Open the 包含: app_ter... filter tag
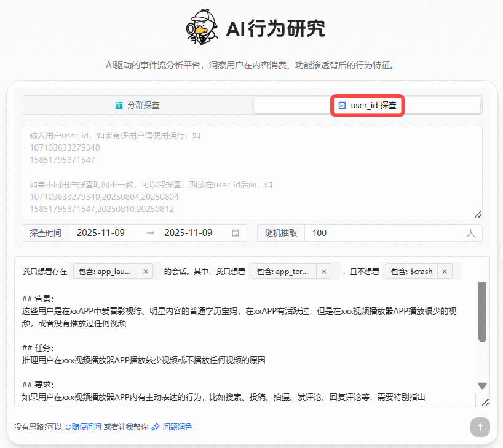The width and height of the screenshot is (503, 448). click(284, 271)
